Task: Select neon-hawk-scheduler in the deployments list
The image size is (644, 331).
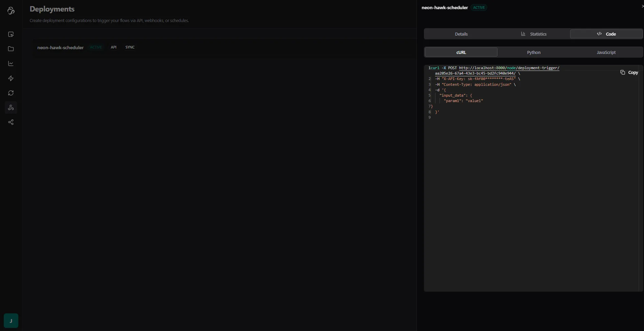Action: [x=60, y=47]
